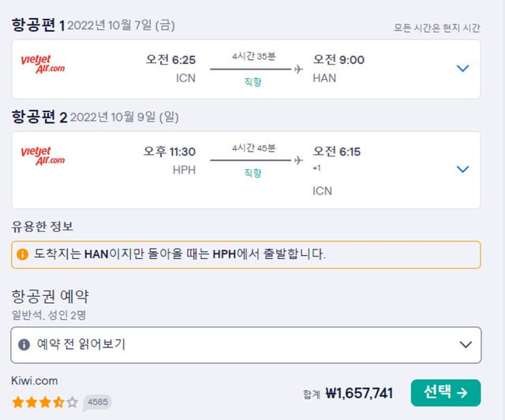
Task: Click the orange info icon in airport notice
Action: click(x=23, y=255)
